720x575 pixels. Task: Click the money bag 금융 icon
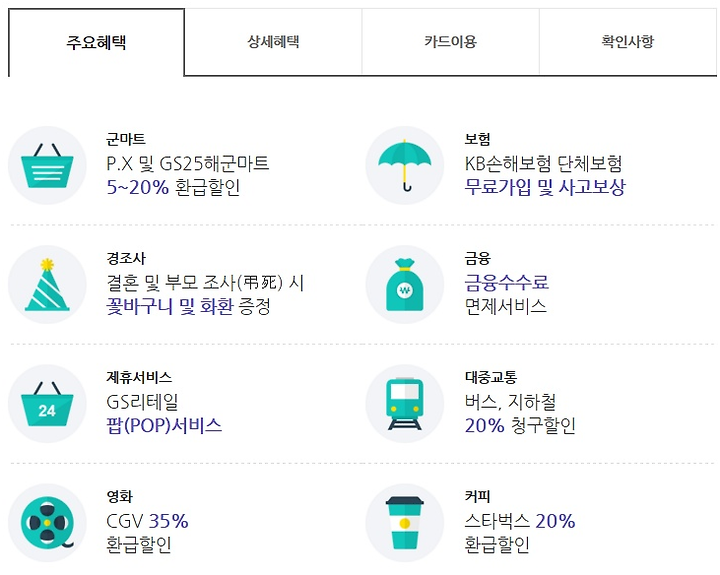point(405,284)
